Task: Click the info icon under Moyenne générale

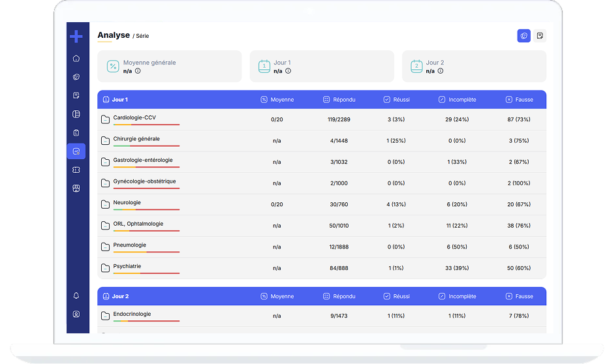Action: click(x=138, y=71)
